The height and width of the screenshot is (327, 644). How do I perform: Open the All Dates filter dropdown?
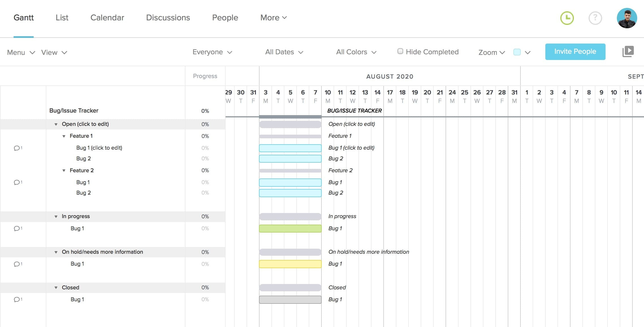pos(284,52)
